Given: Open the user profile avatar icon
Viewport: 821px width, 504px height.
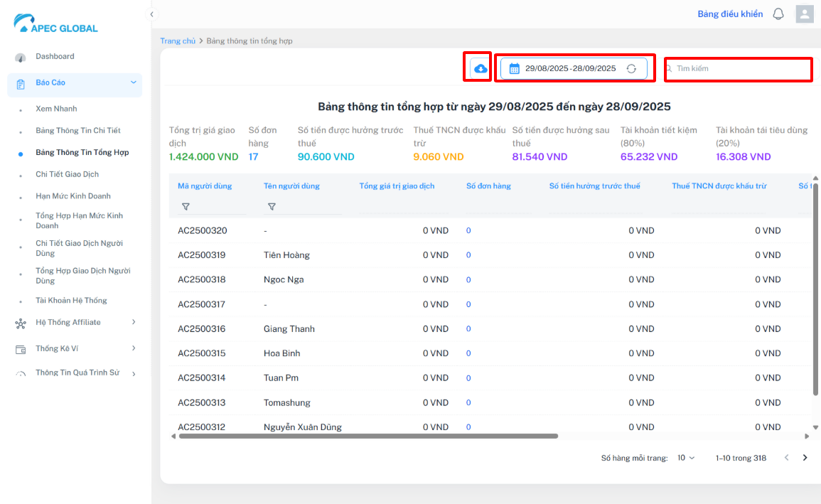Looking at the screenshot, I should 805,14.
